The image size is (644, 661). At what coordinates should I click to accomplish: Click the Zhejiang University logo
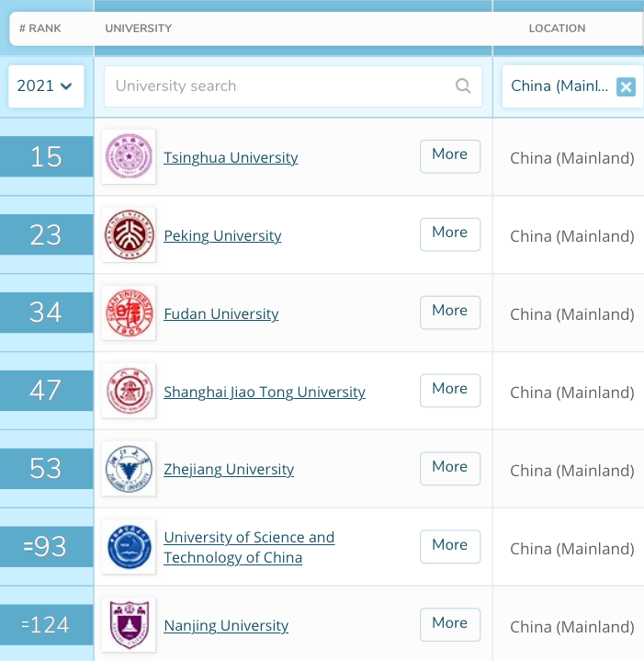pyautogui.click(x=129, y=468)
